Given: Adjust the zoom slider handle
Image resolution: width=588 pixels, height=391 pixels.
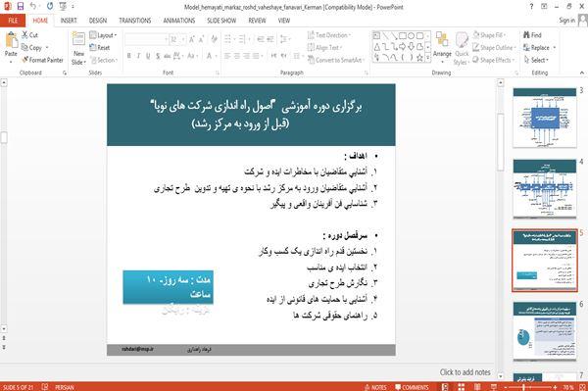Looking at the screenshot, I should coord(524,387).
